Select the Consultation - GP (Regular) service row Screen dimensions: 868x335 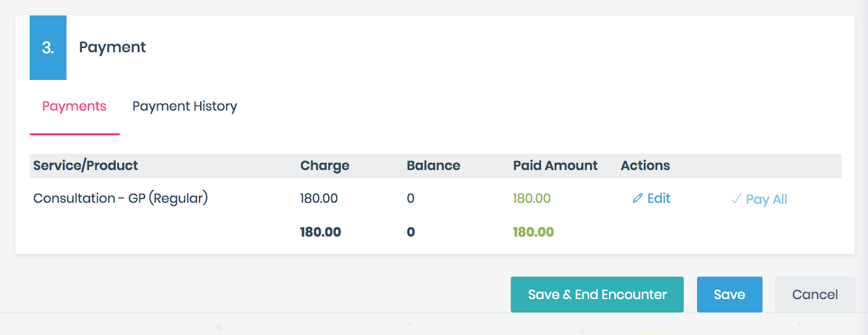coord(120,198)
